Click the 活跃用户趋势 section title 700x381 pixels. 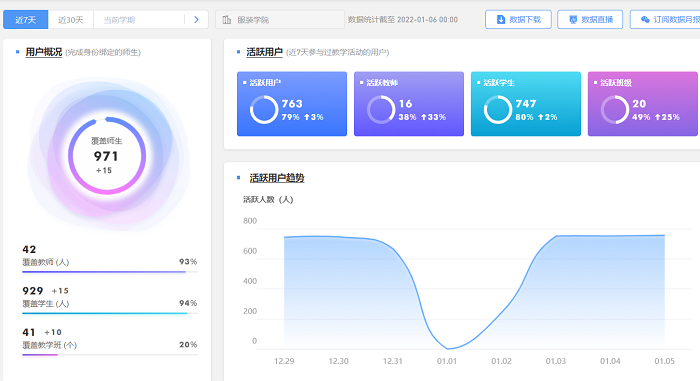[277, 178]
